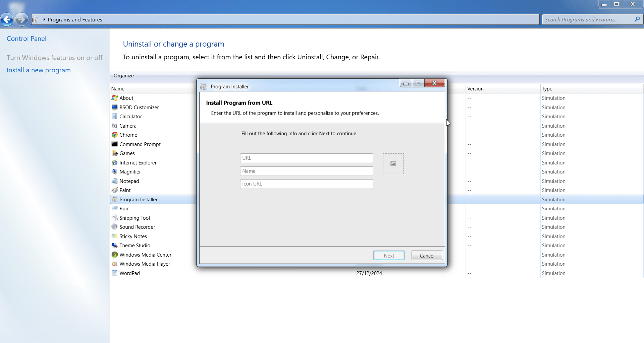Click into the Icon URL field
This screenshot has height=343, width=644.
pos(306,184)
